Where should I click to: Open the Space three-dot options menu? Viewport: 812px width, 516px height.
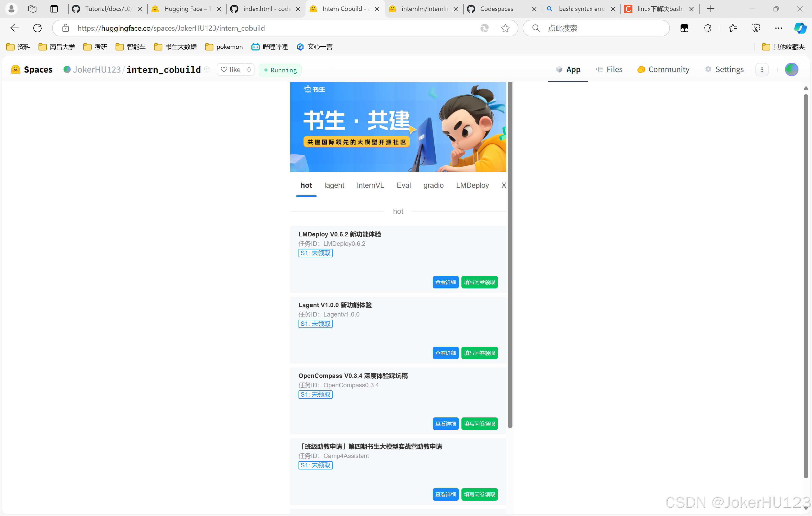pyautogui.click(x=762, y=70)
